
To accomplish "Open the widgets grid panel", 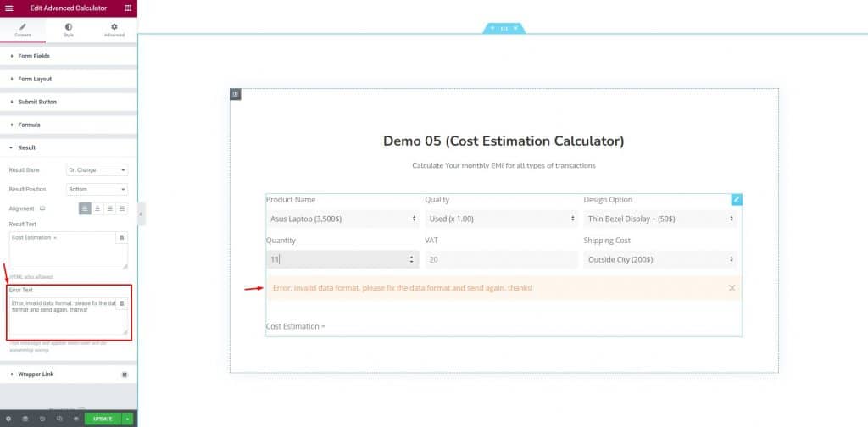I will point(128,8).
